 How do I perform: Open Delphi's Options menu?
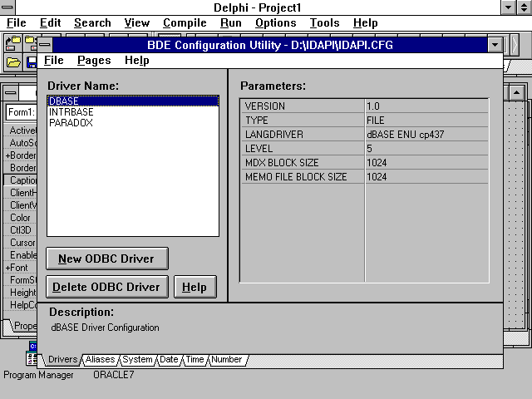coord(275,23)
